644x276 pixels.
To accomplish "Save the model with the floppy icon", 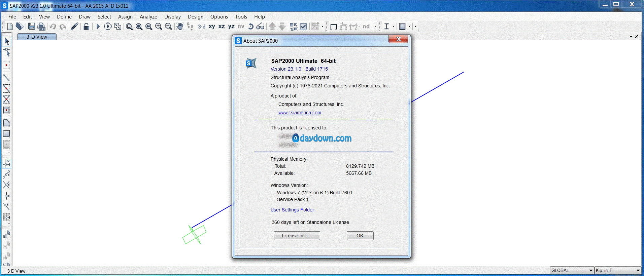I will [32, 26].
